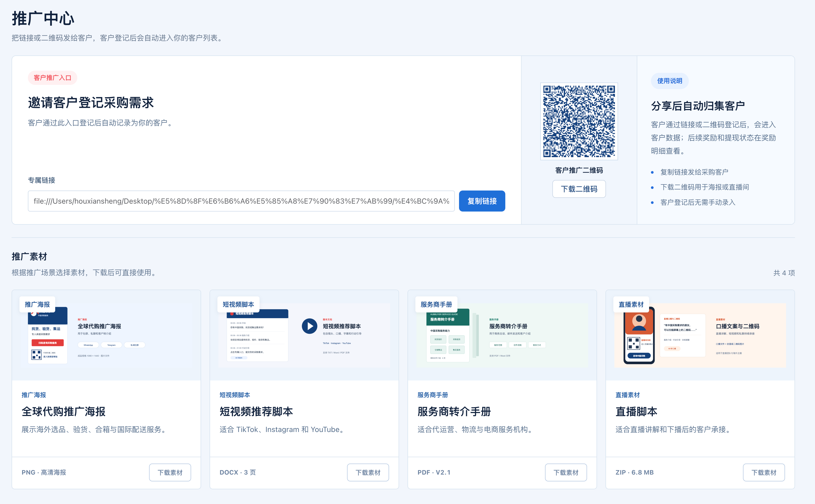815x504 pixels.
Task: Click the 分享后自动归集客户 heading
Action: [x=698, y=106]
